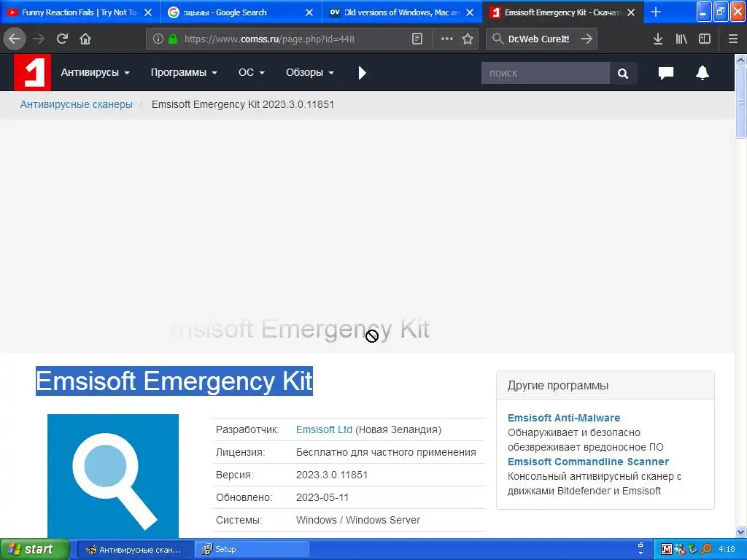Open the browser library icon
This screenshot has height=560, width=747.
tap(681, 39)
